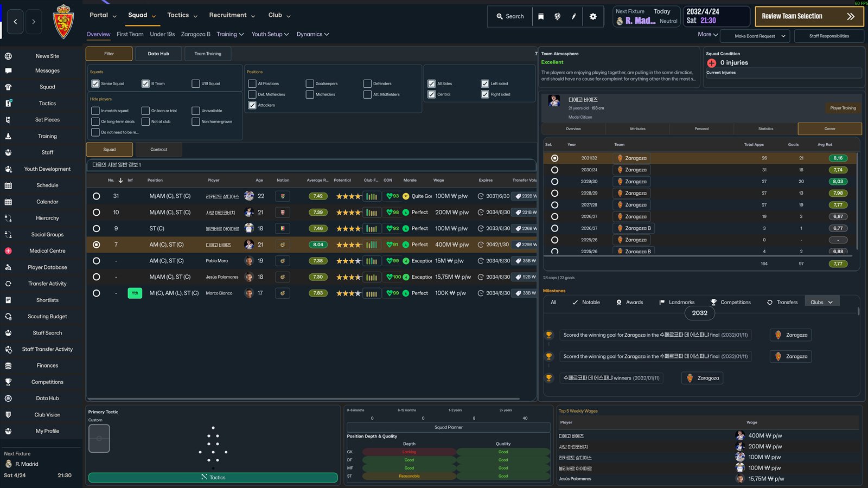The image size is (868, 488).
Task: Click the green Tactics button
Action: [213, 477]
